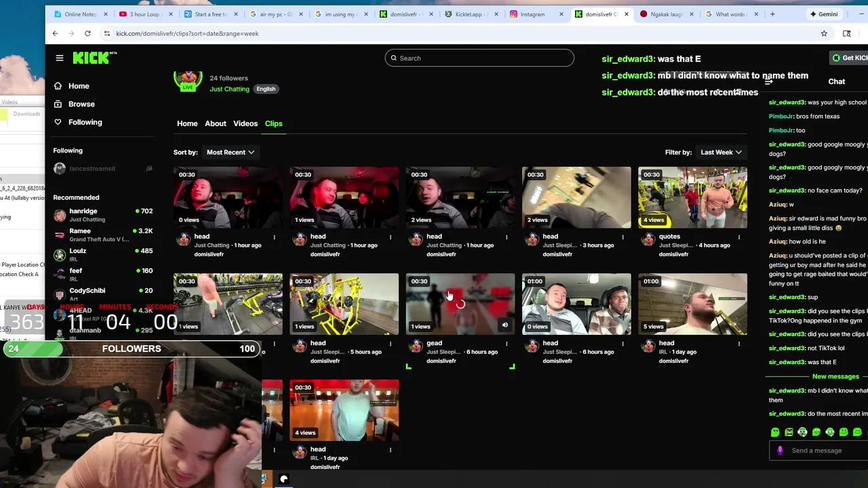Image resolution: width=868 pixels, height=488 pixels.
Task: Click 'domislivefr' name under 'quotes' clip
Action: tap(673, 254)
